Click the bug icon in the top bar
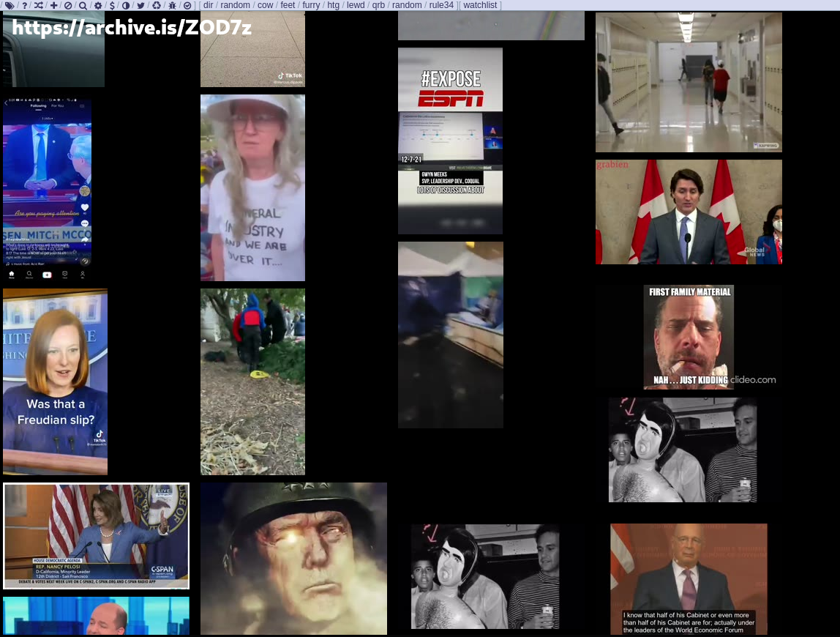Image resolution: width=840 pixels, height=637 pixels. [172, 5]
